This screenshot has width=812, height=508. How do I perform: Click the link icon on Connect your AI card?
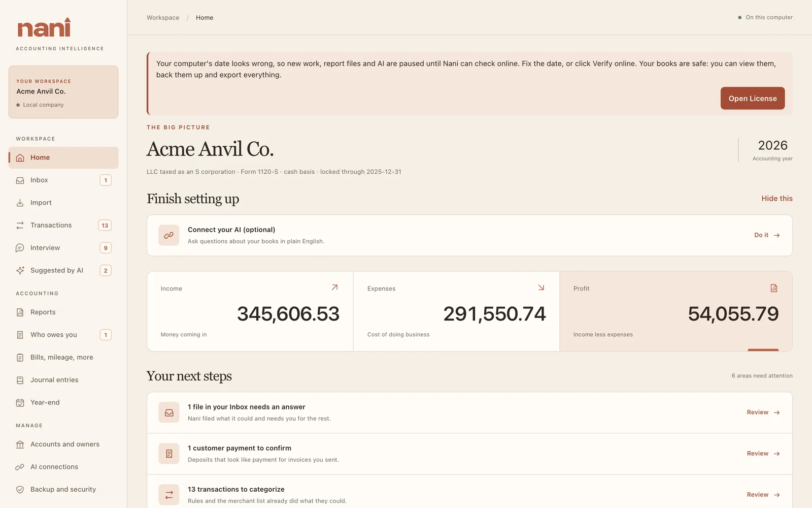tap(169, 235)
